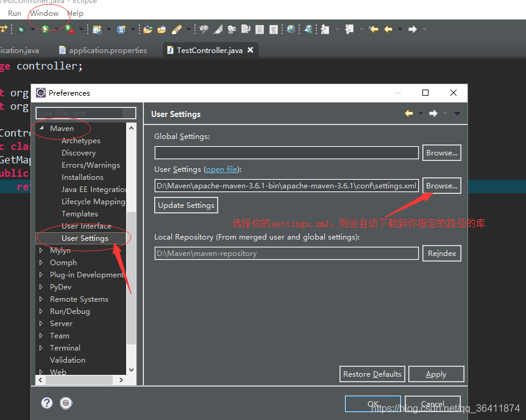Click the Reindex button
This screenshot has width=526, height=420.
point(442,253)
